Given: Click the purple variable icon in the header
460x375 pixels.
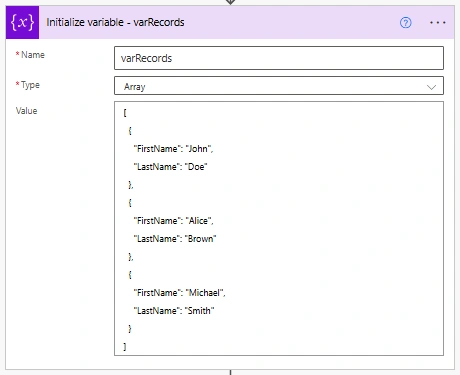Looking at the screenshot, I should click(22, 22).
